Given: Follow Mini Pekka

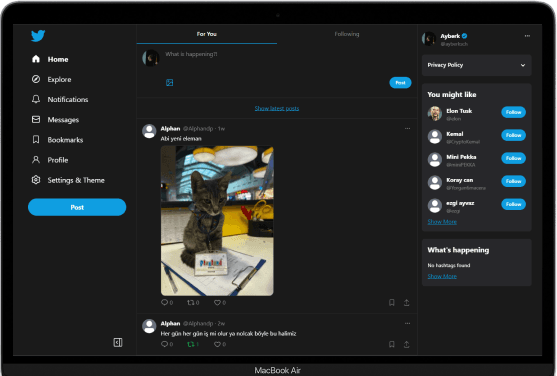Looking at the screenshot, I should (x=513, y=158).
